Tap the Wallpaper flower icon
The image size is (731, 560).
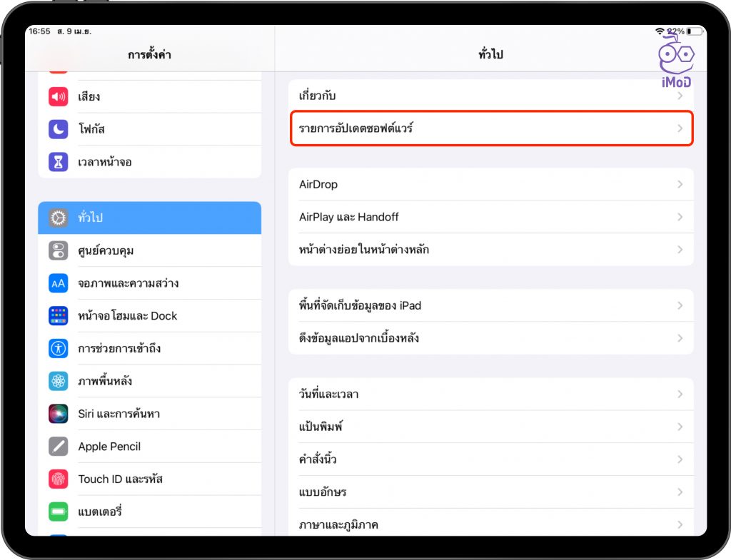(58, 381)
